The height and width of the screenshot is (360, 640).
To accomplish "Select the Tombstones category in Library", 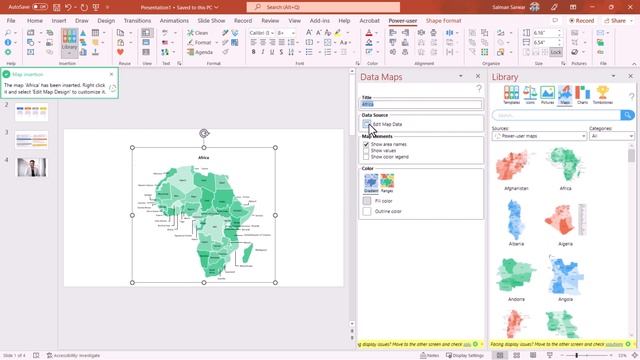I will (x=602, y=95).
